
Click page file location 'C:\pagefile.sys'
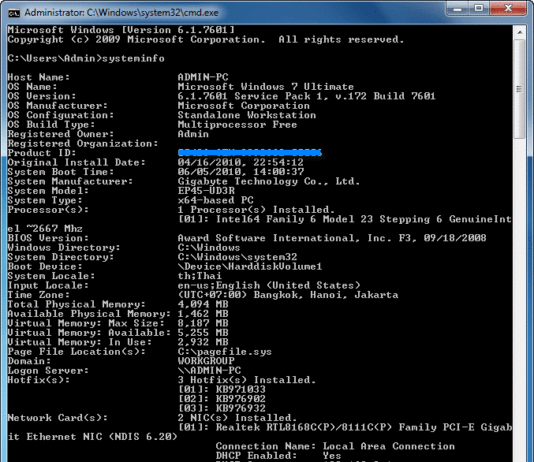pyautogui.click(x=225, y=352)
